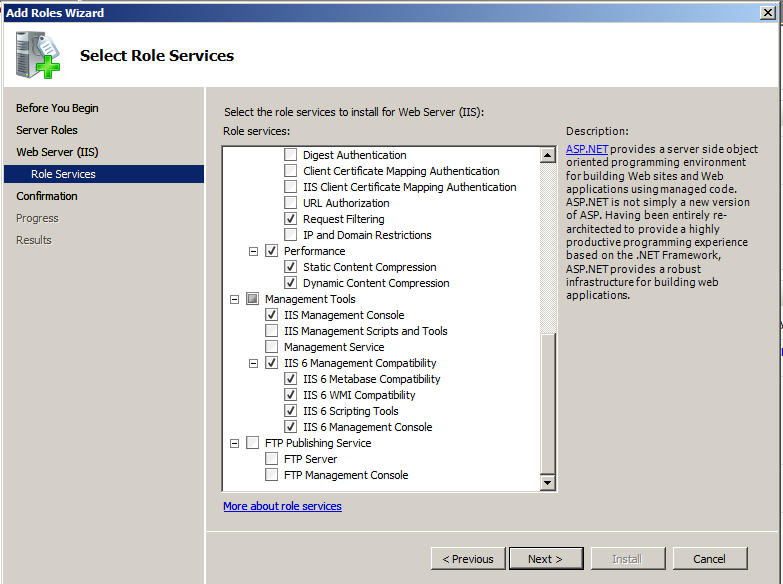This screenshot has width=783, height=584.
Task: Uncheck IIS 6 WMI Compatibility
Action: click(x=290, y=395)
